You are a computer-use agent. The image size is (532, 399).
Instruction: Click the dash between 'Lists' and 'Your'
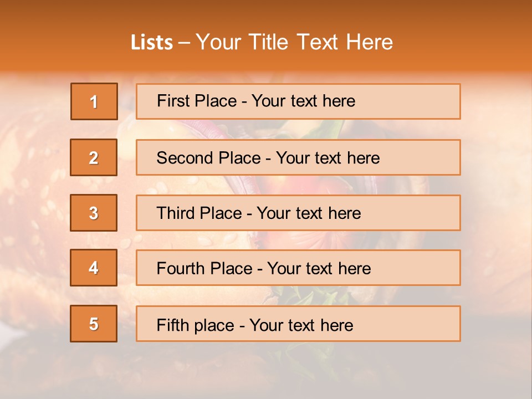pos(184,43)
